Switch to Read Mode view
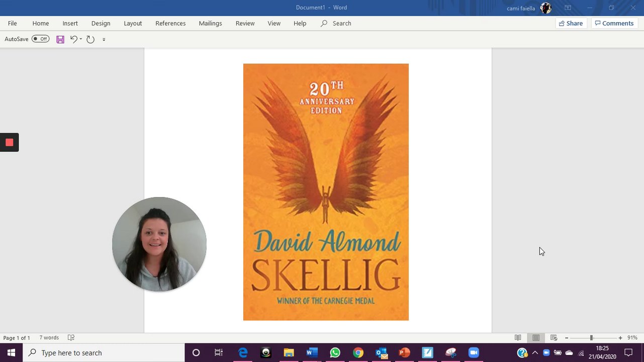 point(518,338)
